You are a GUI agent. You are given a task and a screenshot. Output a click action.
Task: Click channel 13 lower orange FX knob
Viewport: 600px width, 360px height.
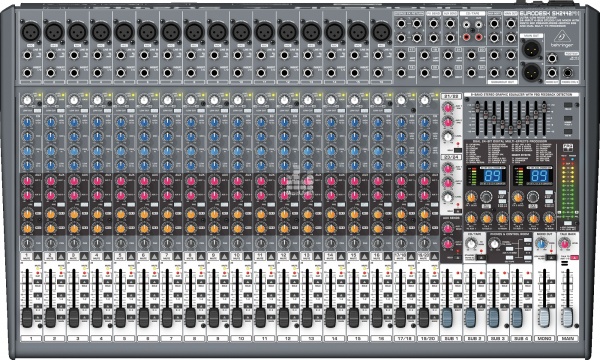307,229
